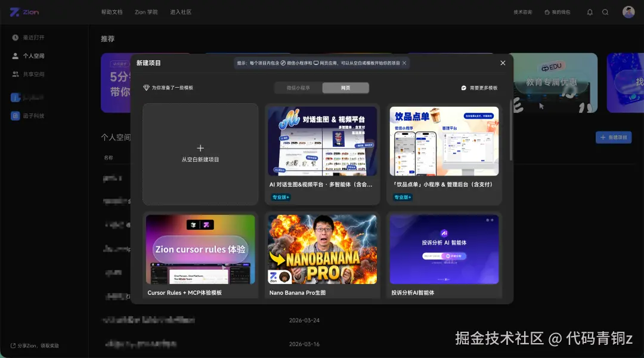Click the 专业版+ badge under 饮品点单 template
Viewport: 644px width, 358px height.
(x=402, y=197)
